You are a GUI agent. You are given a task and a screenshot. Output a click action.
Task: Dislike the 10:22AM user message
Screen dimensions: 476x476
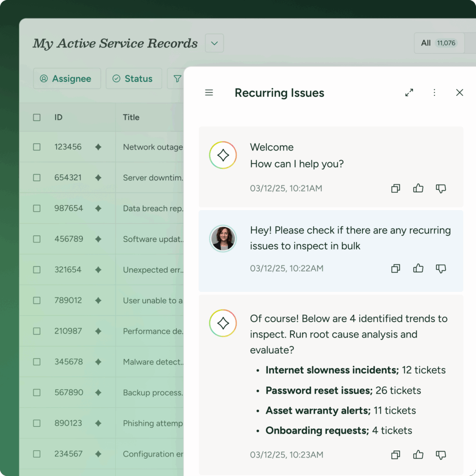pos(441,269)
